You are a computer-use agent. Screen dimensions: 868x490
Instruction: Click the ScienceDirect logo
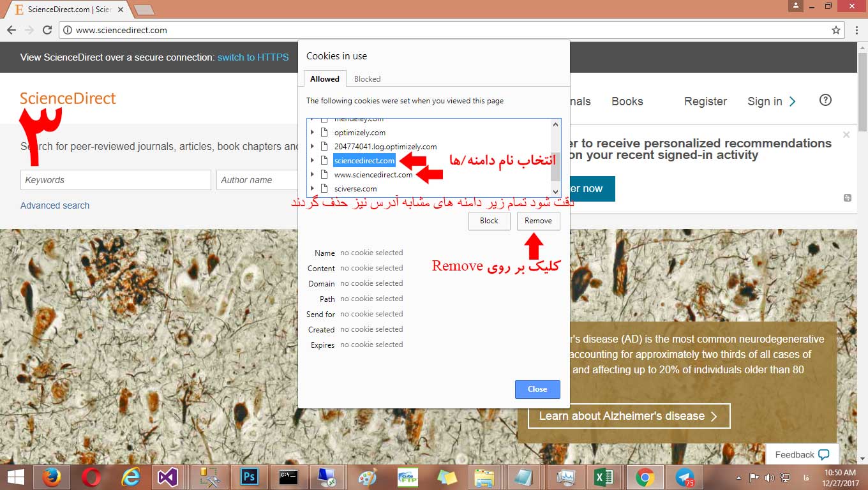tap(68, 98)
